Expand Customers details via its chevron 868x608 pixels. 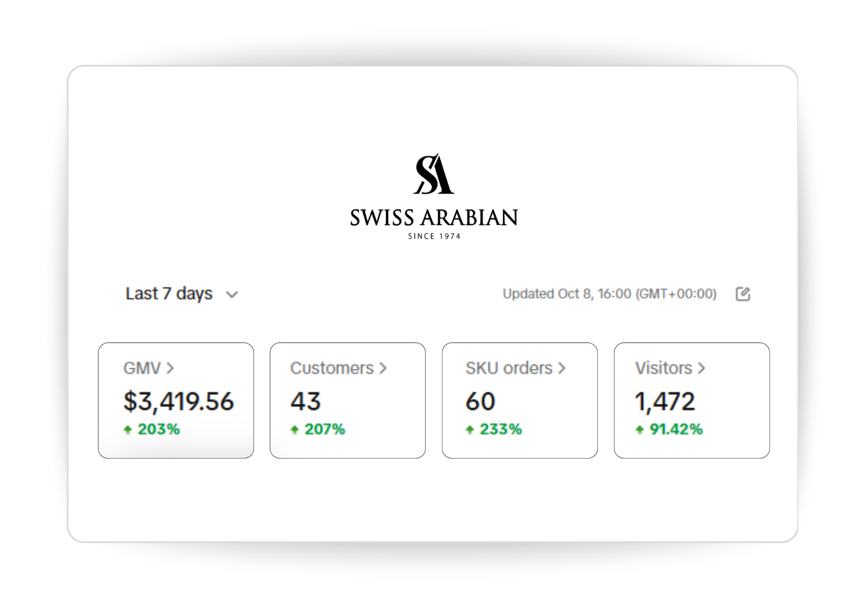click(x=382, y=368)
